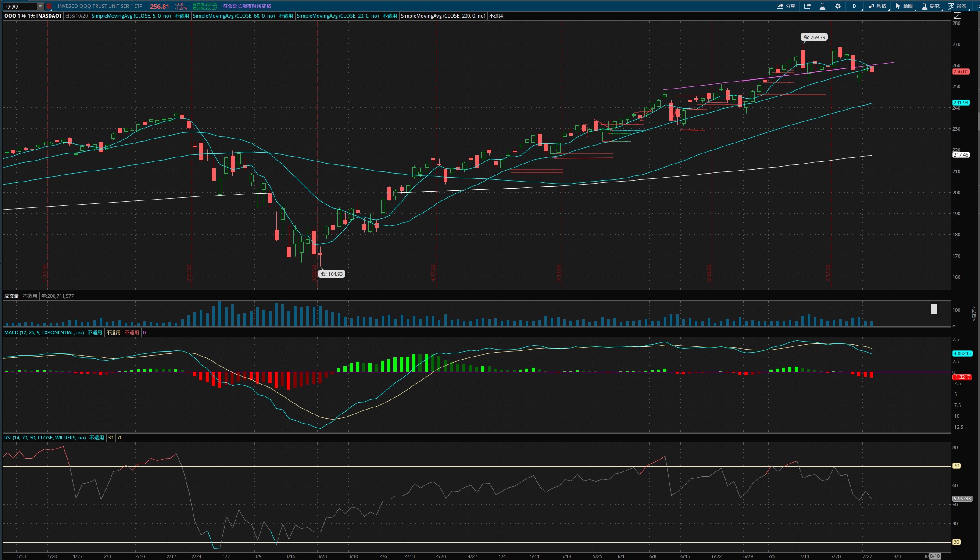Open the flask studies icon beside the gear

823,6
